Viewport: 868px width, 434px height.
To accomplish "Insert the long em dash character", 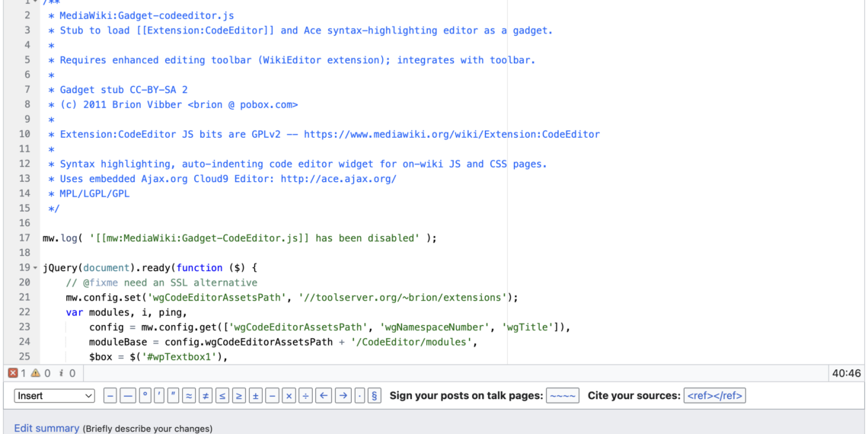I will tap(127, 396).
